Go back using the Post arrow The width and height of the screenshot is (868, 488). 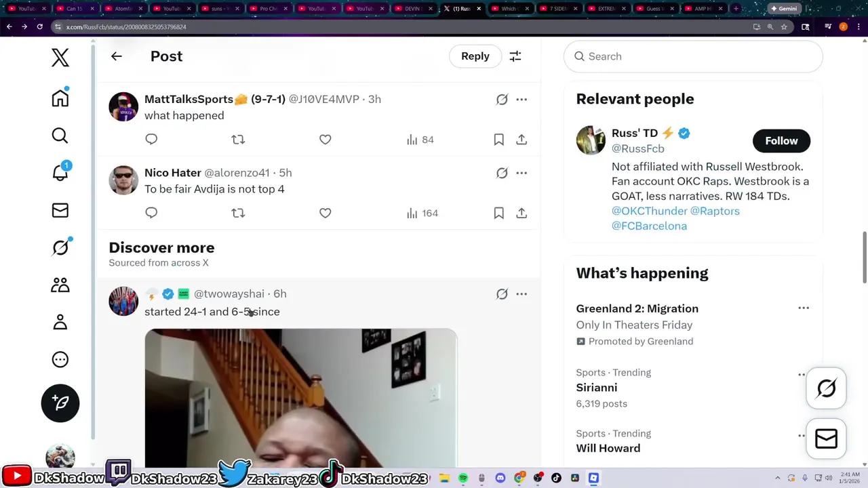117,56
